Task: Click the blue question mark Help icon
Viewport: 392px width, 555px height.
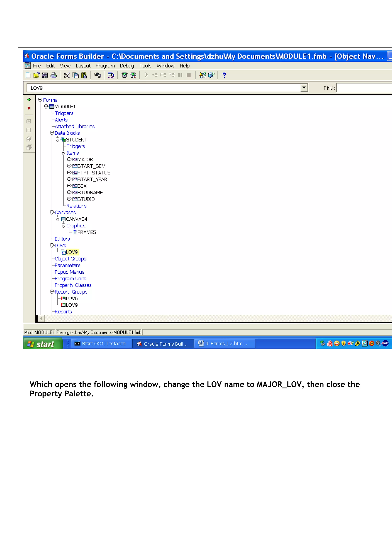Action: [224, 75]
